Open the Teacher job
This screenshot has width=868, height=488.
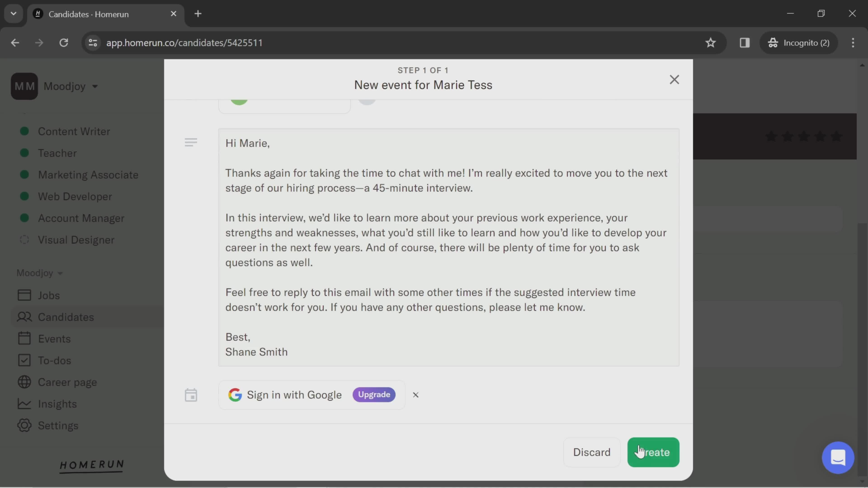coord(57,153)
